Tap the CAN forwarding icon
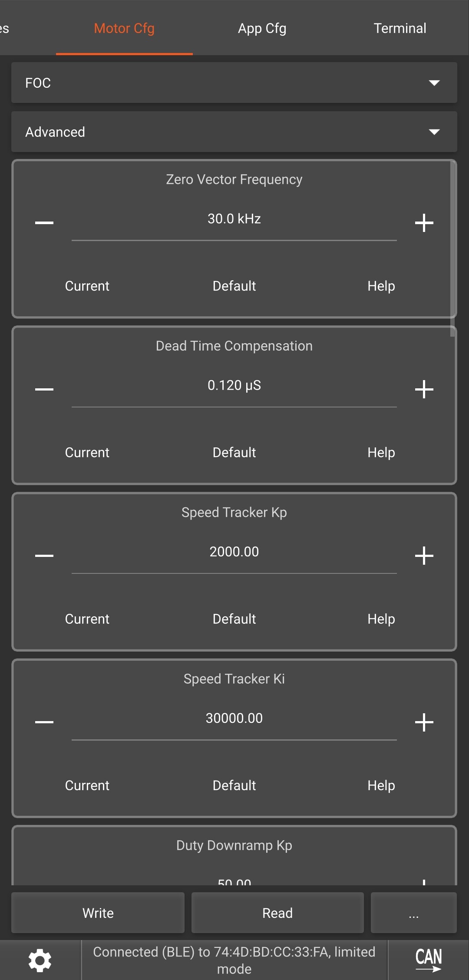The height and width of the screenshot is (980, 469). [x=428, y=960]
